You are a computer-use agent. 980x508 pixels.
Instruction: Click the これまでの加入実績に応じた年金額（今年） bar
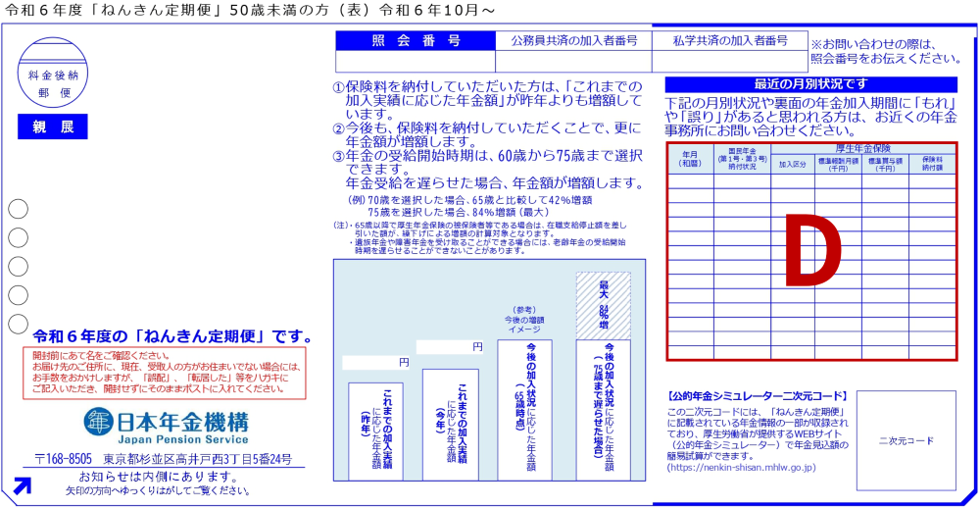pyautogui.click(x=451, y=425)
